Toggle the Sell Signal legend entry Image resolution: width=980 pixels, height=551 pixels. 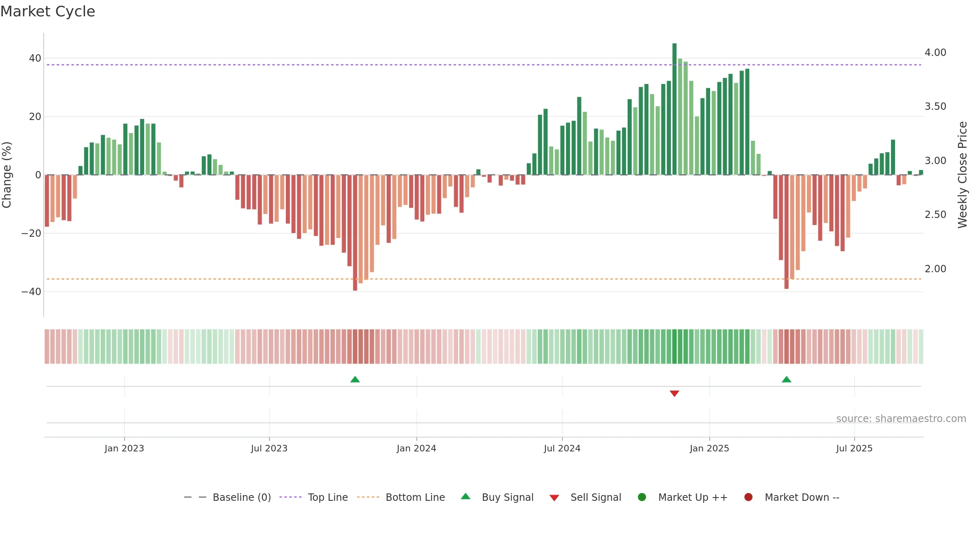585,497
